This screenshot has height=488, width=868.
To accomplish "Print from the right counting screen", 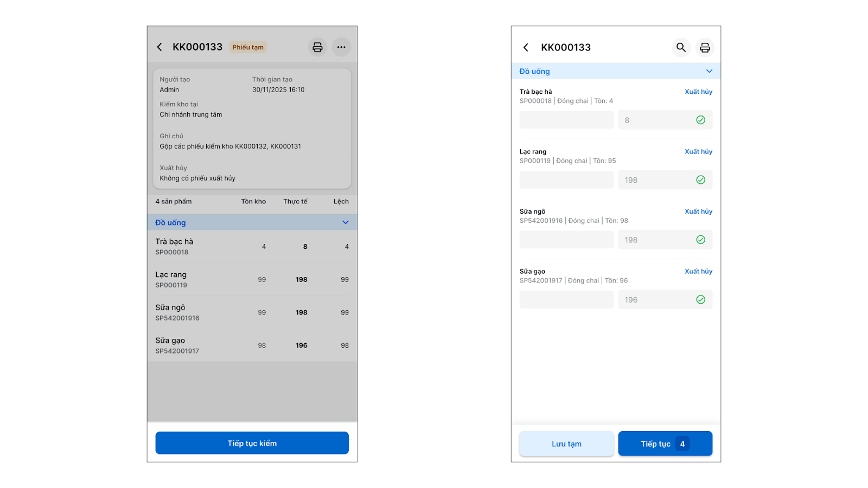I will point(705,48).
